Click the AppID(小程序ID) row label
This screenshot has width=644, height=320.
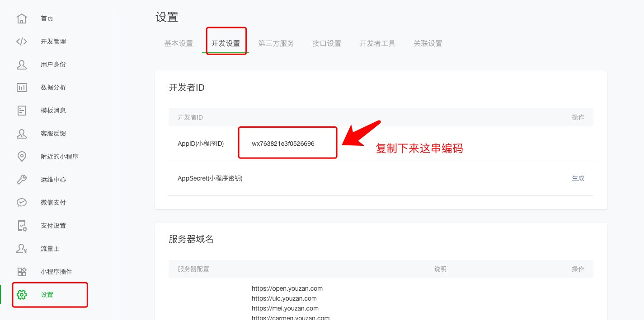click(x=201, y=144)
